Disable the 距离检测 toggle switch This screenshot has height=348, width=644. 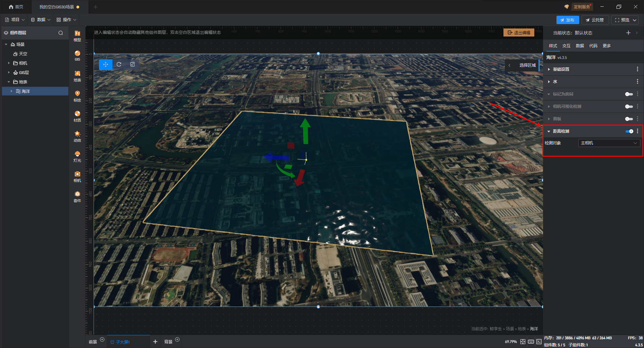(629, 131)
